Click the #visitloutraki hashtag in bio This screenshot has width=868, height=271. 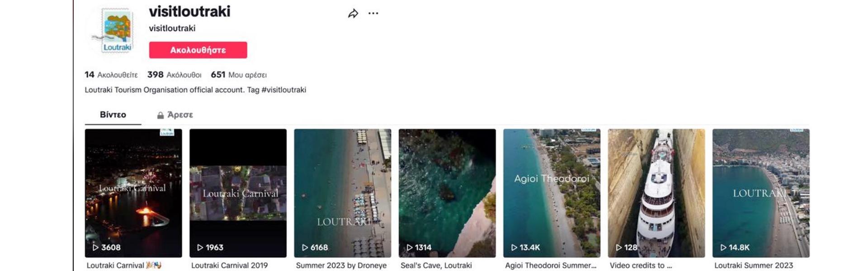point(283,90)
